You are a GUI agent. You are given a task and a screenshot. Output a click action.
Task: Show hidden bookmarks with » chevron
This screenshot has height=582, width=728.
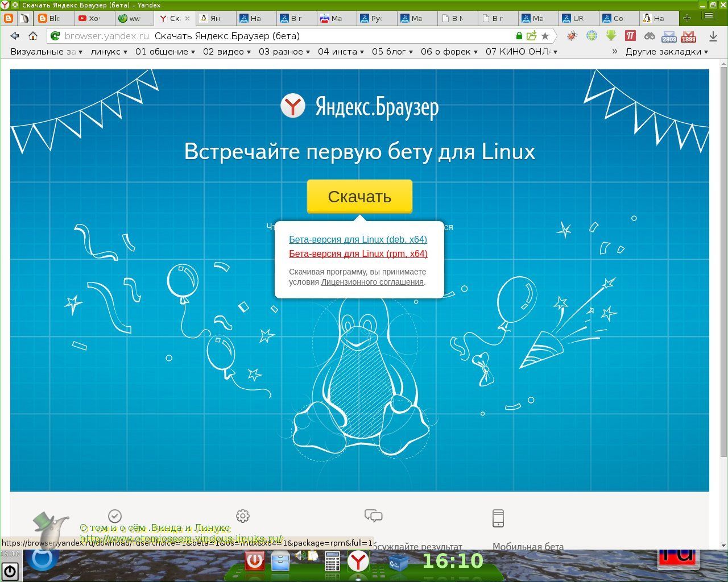point(614,52)
